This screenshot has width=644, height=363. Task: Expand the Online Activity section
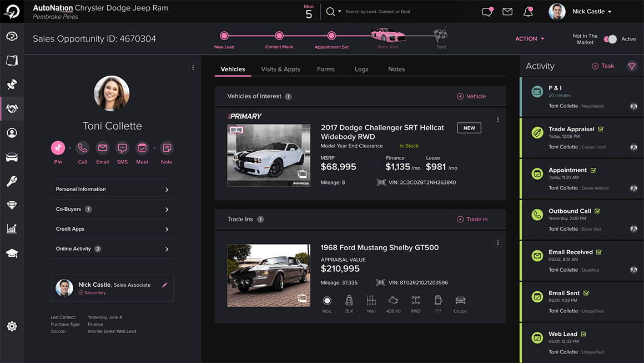112,248
